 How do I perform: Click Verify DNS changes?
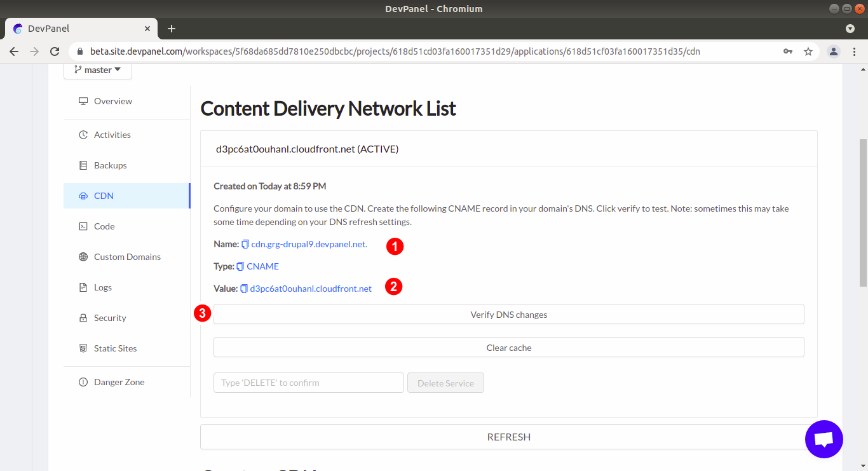[x=508, y=314]
